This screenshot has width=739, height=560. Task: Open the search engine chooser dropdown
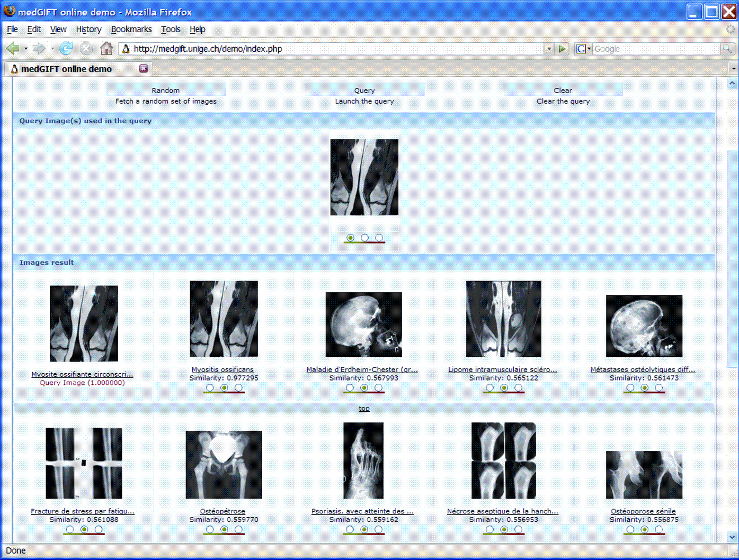[583, 49]
